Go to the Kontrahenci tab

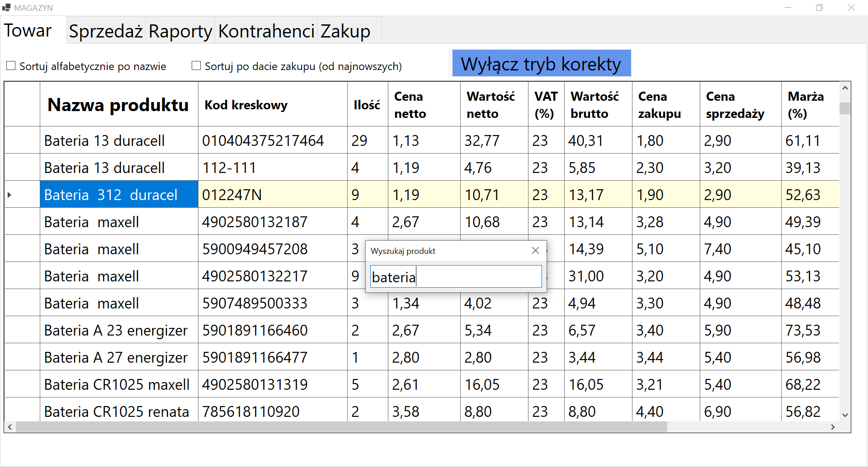coord(266,31)
